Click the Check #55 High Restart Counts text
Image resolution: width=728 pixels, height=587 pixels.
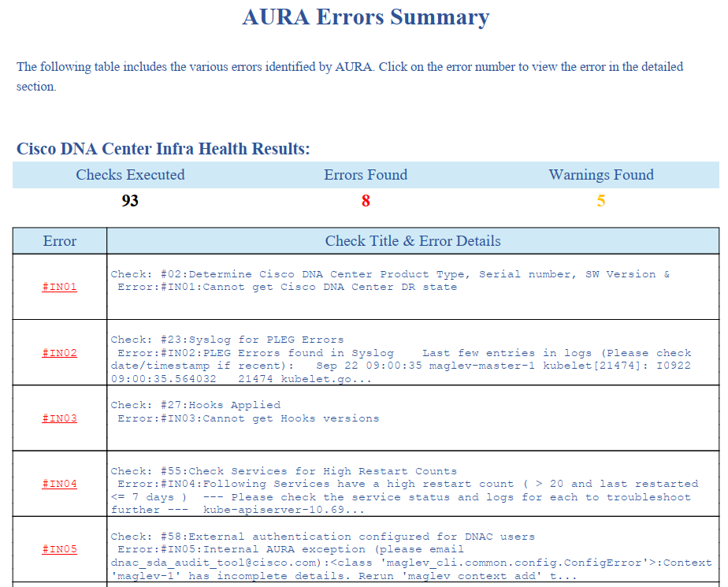pos(284,471)
